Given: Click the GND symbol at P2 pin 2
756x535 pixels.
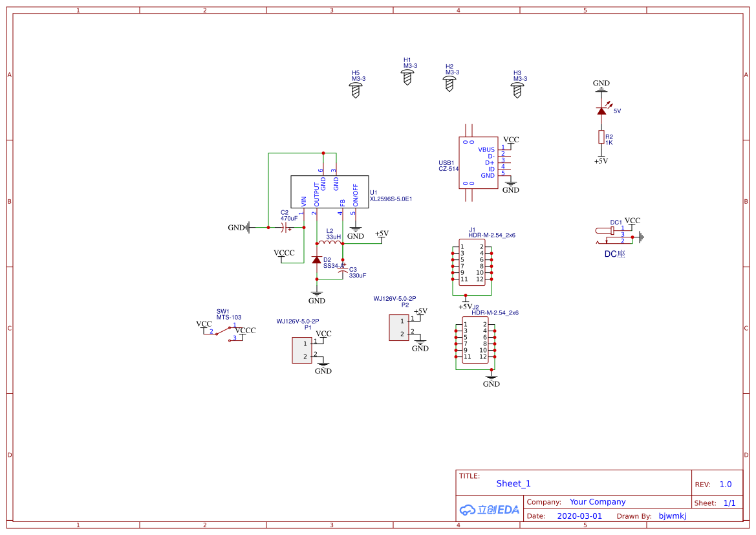Looking at the screenshot, I should (420, 345).
